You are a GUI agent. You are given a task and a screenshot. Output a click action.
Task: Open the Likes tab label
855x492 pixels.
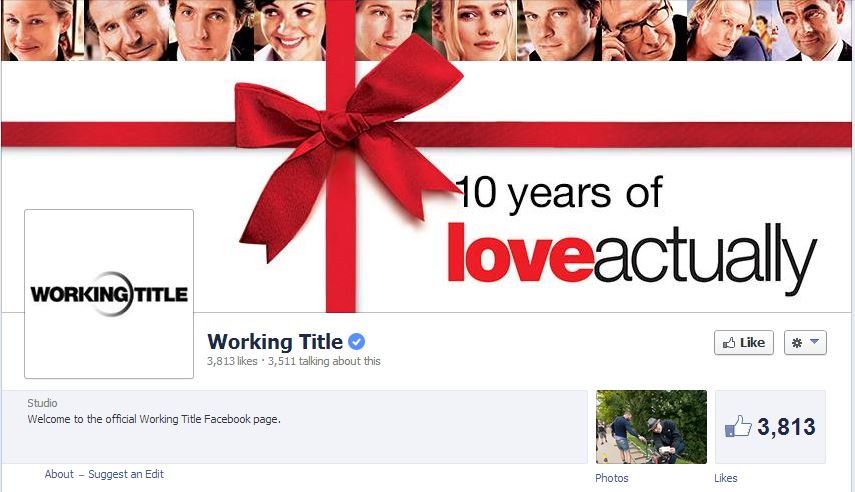pos(726,478)
